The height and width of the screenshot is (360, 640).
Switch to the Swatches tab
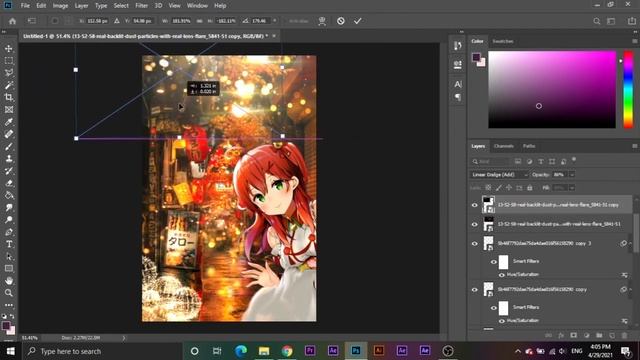coord(502,41)
